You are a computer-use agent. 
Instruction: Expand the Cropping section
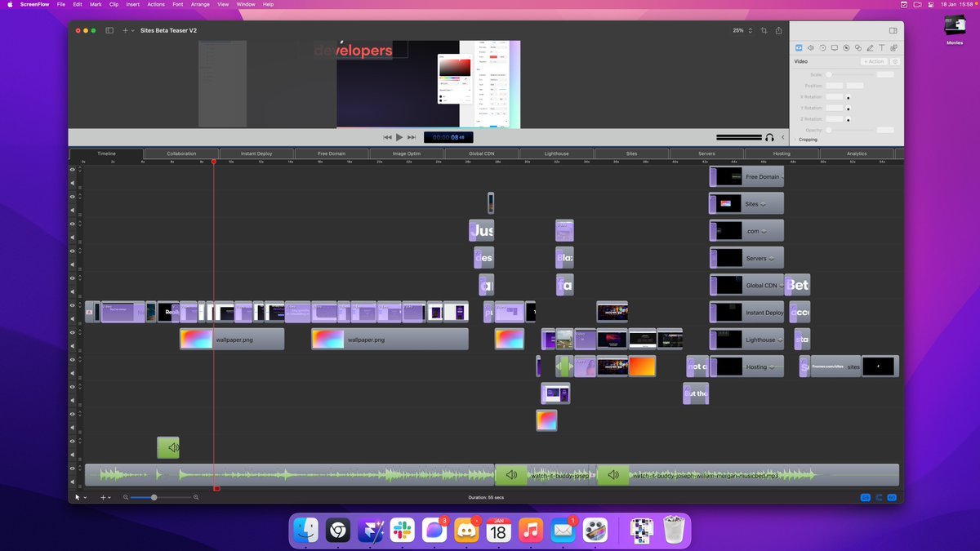pos(795,140)
